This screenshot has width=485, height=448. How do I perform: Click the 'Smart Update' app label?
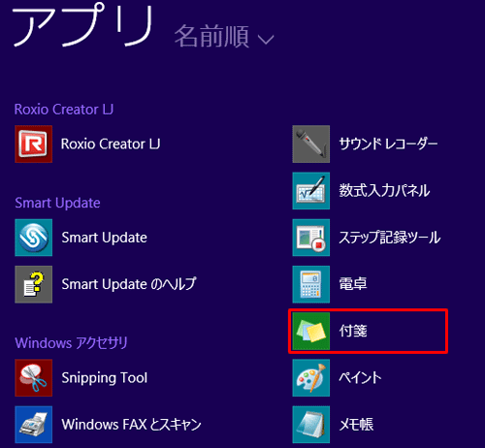coord(105,238)
